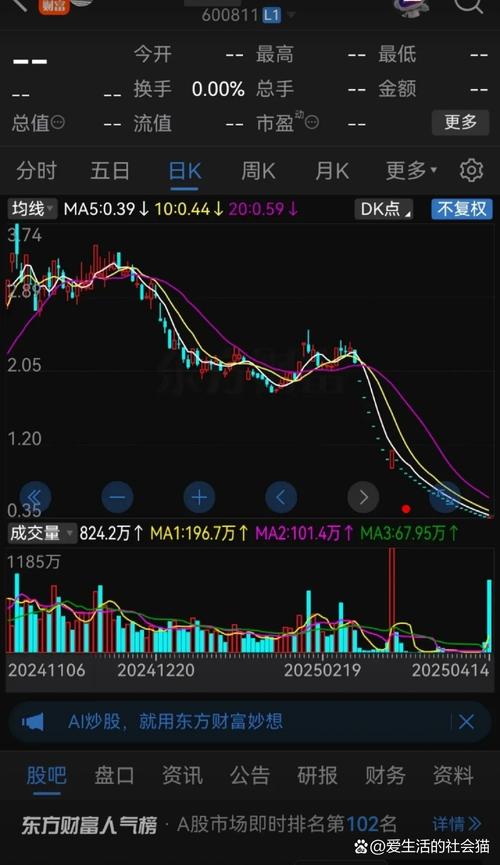Jump to earliest data double-left arrow

pyautogui.click(x=35, y=497)
